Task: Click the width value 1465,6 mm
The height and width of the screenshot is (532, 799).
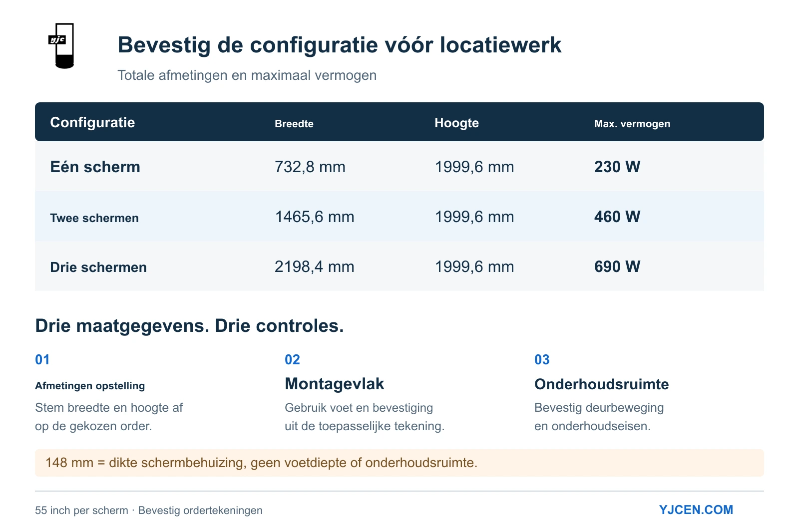Action: point(315,217)
